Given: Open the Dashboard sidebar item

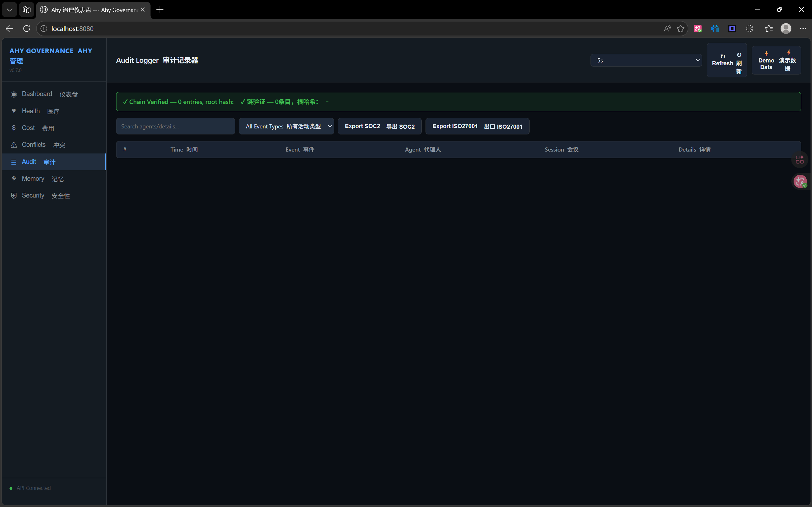Looking at the screenshot, I should [x=54, y=94].
